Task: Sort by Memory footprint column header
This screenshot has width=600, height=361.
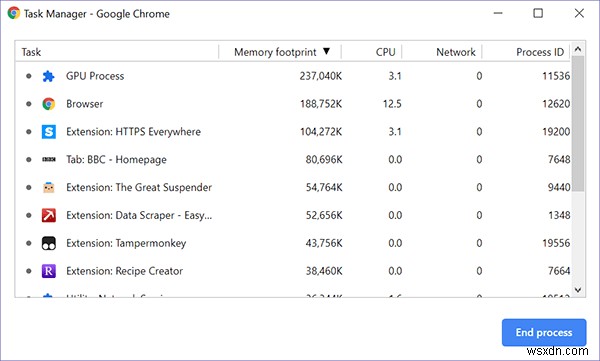Action: click(x=280, y=52)
